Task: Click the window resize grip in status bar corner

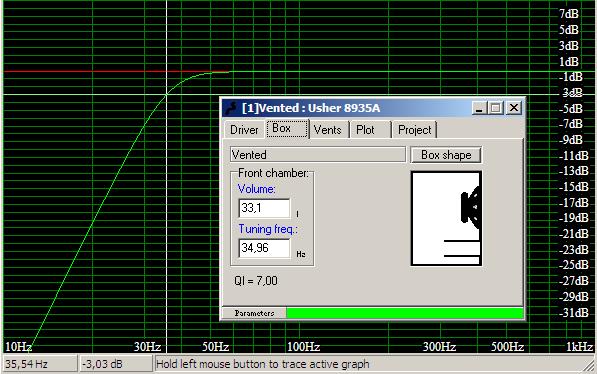Action: pyautogui.click(x=589, y=366)
